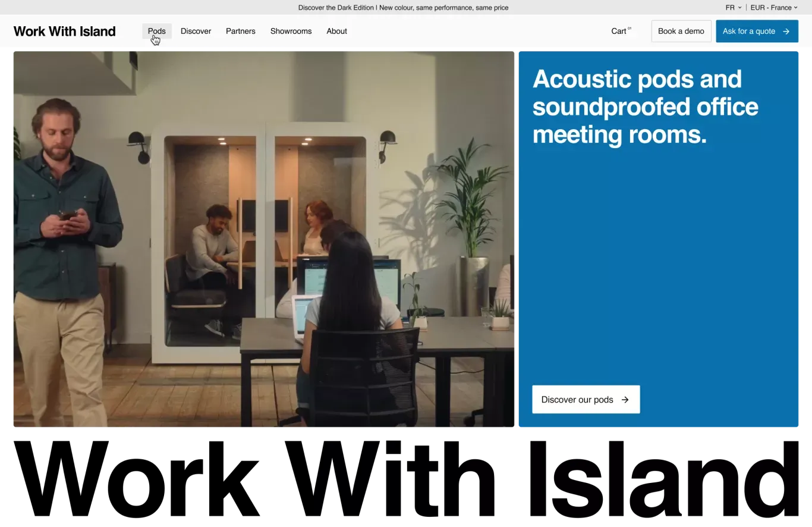Screen dimensions: 812x527
Task: Click the Acoustic pods headline text
Action: tap(645, 106)
